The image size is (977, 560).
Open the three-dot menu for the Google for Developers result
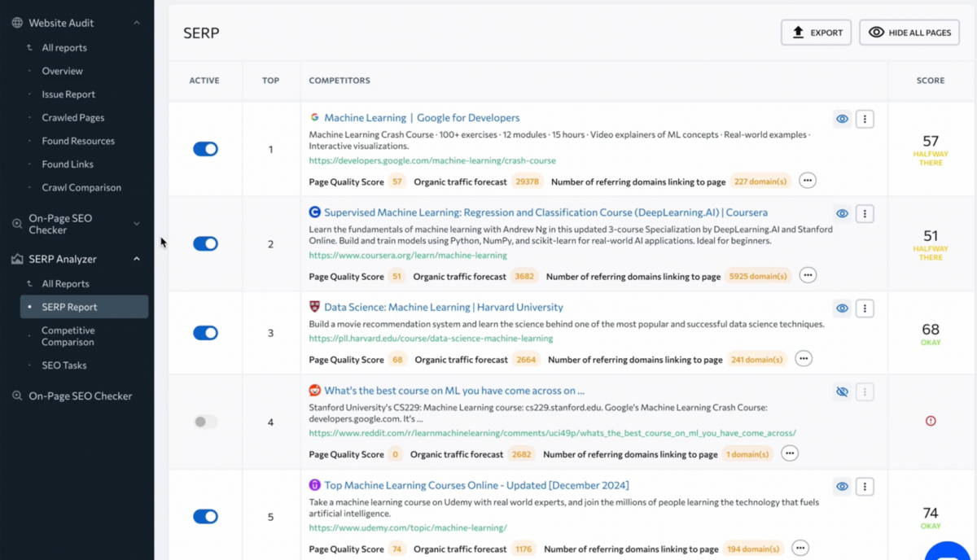click(865, 119)
